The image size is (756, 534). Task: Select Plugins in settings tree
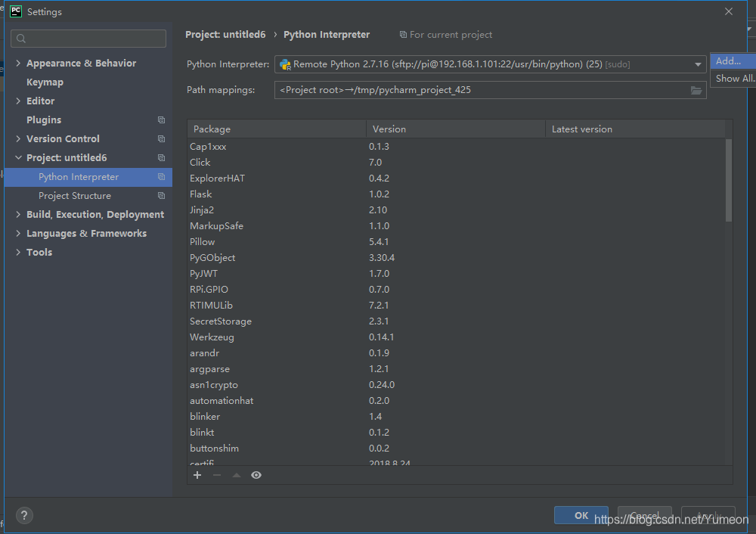click(88, 120)
